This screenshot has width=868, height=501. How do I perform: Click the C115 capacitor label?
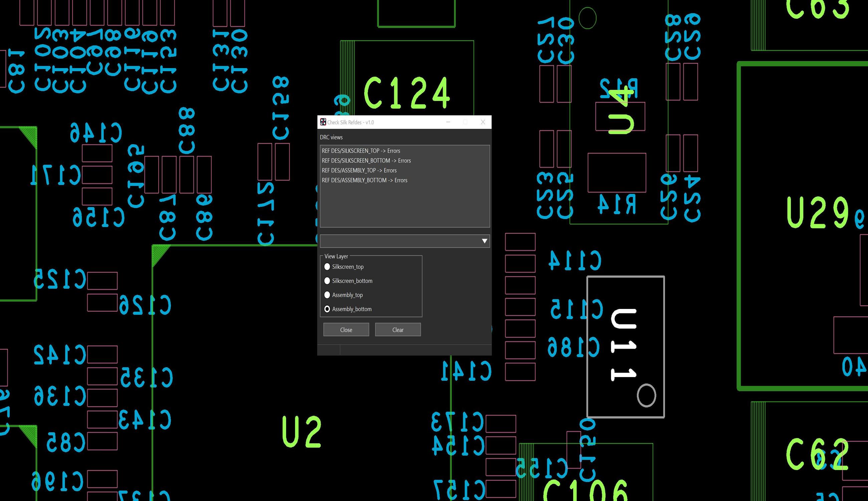point(577,309)
